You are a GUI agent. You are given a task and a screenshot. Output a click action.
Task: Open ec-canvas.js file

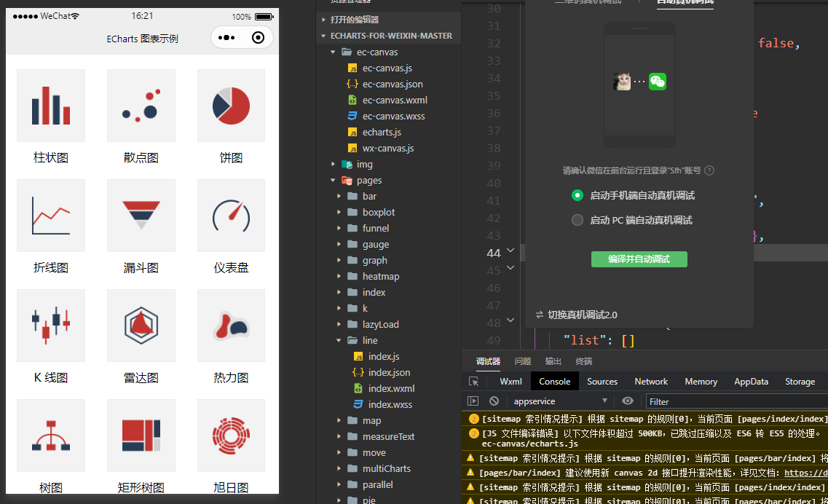(x=387, y=68)
